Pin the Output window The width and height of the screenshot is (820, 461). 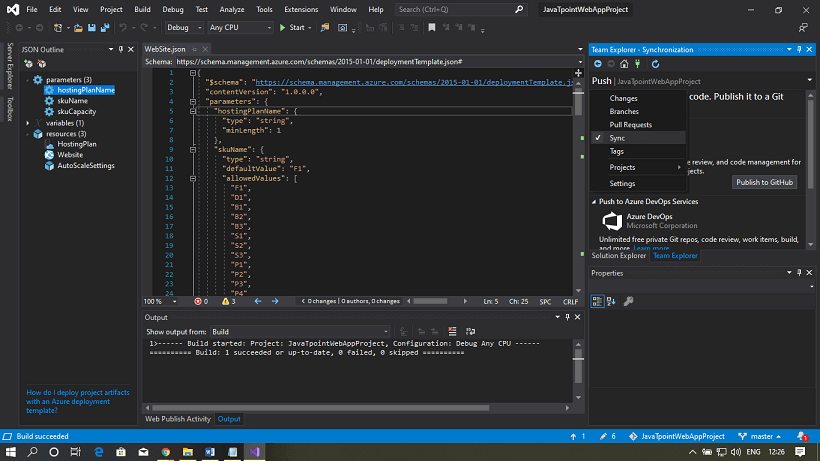click(x=567, y=317)
